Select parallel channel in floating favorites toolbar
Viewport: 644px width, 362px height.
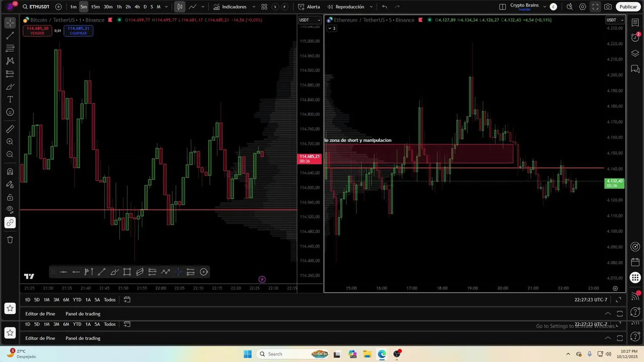[x=140, y=272]
